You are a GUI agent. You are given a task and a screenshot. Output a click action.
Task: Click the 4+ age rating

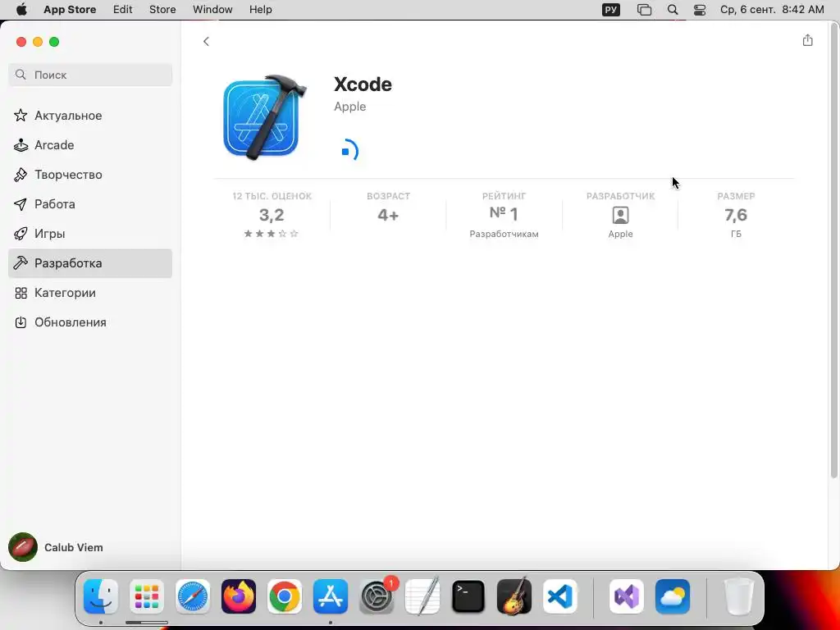pos(388,215)
